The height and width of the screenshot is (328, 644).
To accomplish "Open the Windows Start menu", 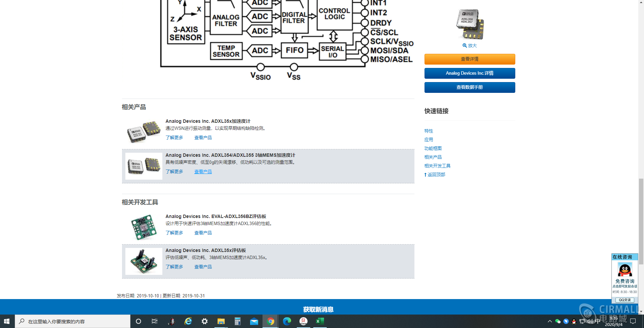I will click(7, 321).
